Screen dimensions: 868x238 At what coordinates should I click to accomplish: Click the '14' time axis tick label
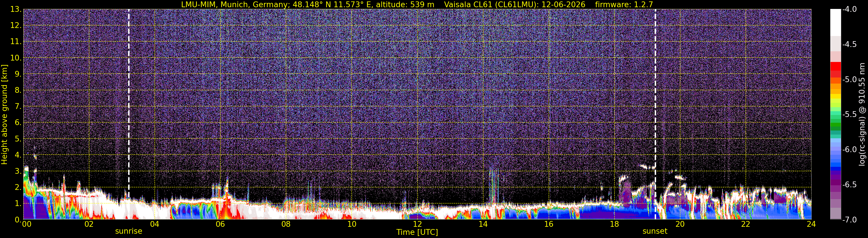click(483, 224)
